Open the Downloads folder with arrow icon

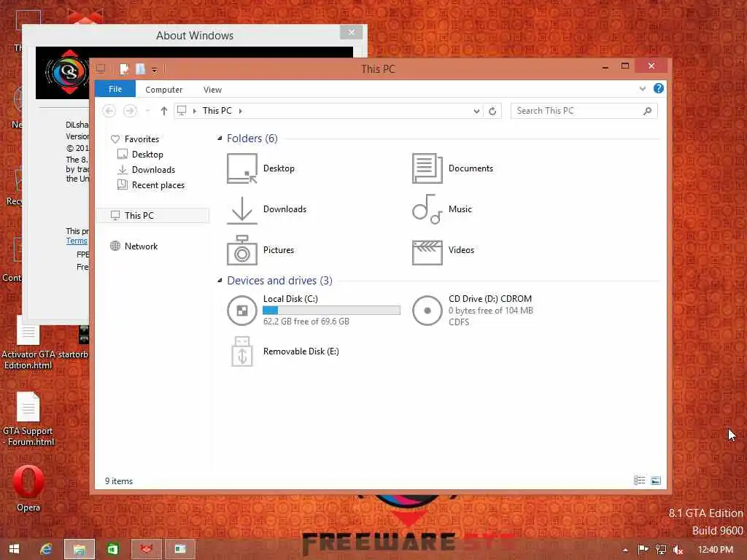(x=242, y=209)
